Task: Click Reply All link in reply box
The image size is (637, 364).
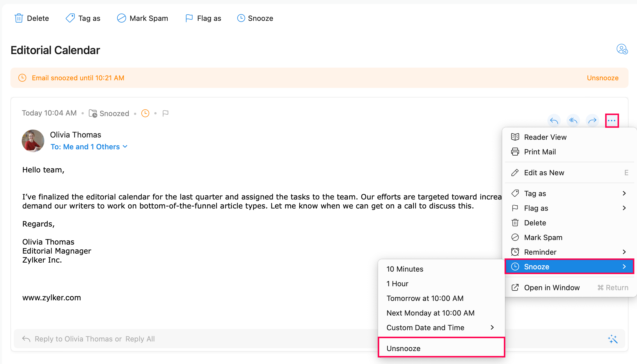Action: click(140, 339)
